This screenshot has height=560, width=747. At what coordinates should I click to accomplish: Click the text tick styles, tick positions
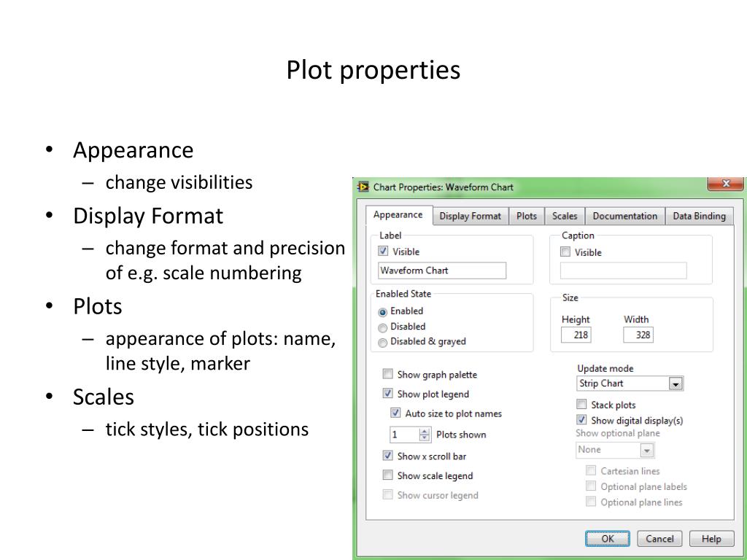coord(207,429)
